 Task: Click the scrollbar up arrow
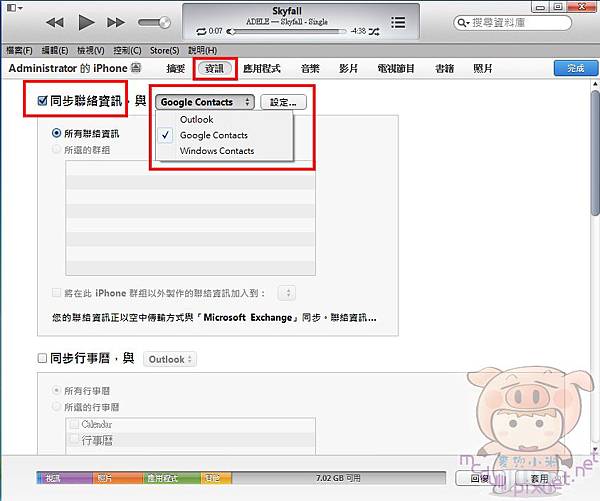595,84
